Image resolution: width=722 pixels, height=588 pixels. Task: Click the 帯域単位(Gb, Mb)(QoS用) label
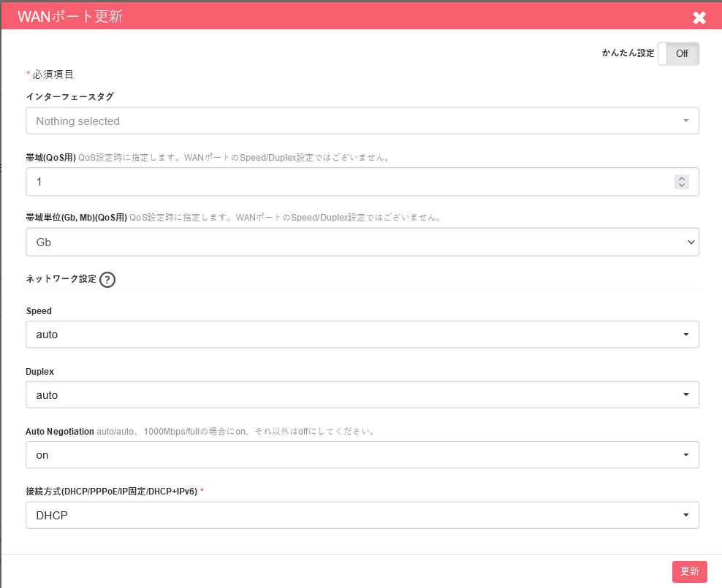click(x=77, y=217)
